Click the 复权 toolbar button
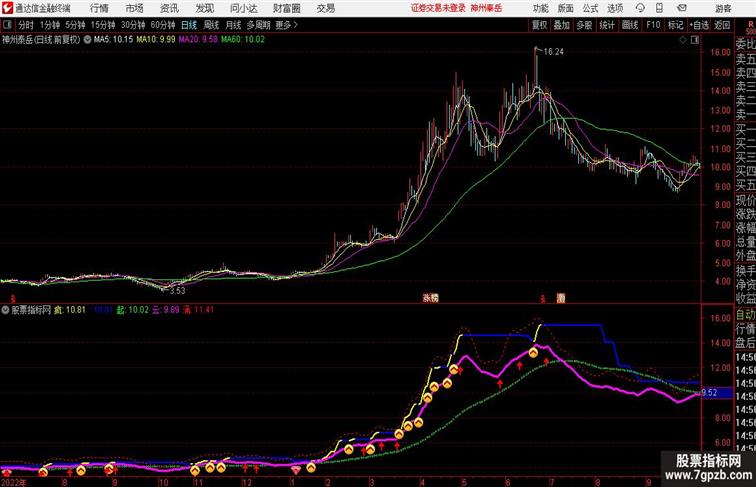Screen dimensions: 756x487 click(540, 25)
